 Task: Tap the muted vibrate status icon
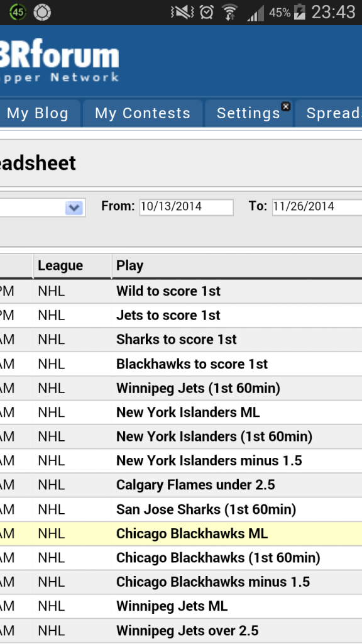coord(183,13)
